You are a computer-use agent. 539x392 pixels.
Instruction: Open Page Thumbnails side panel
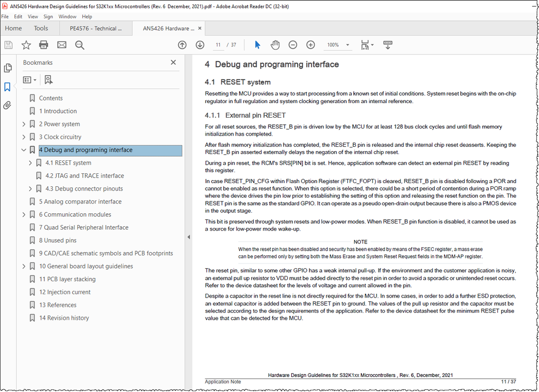point(8,68)
